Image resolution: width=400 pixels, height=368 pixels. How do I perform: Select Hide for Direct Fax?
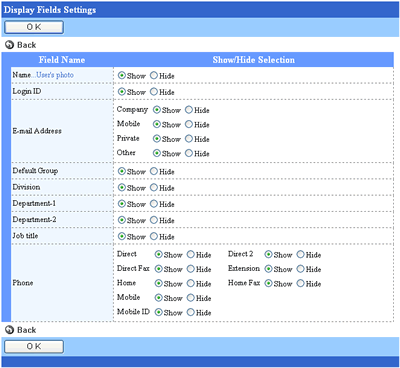(190, 269)
